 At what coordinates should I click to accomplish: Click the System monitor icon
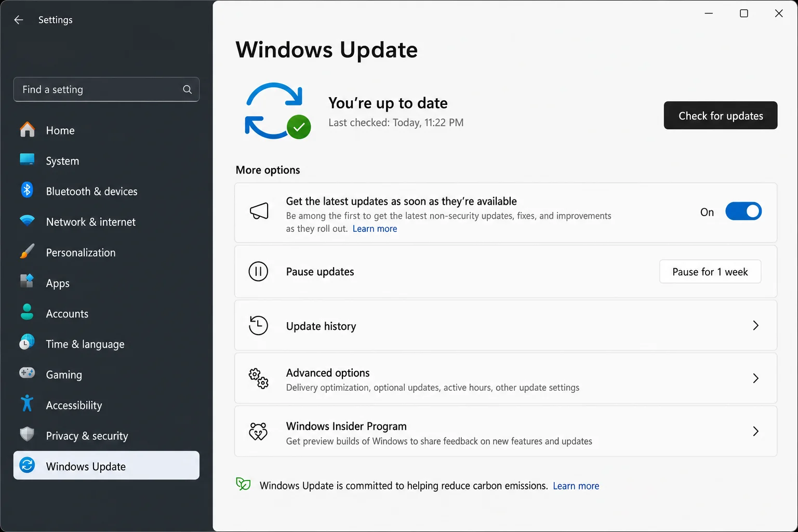(x=27, y=159)
